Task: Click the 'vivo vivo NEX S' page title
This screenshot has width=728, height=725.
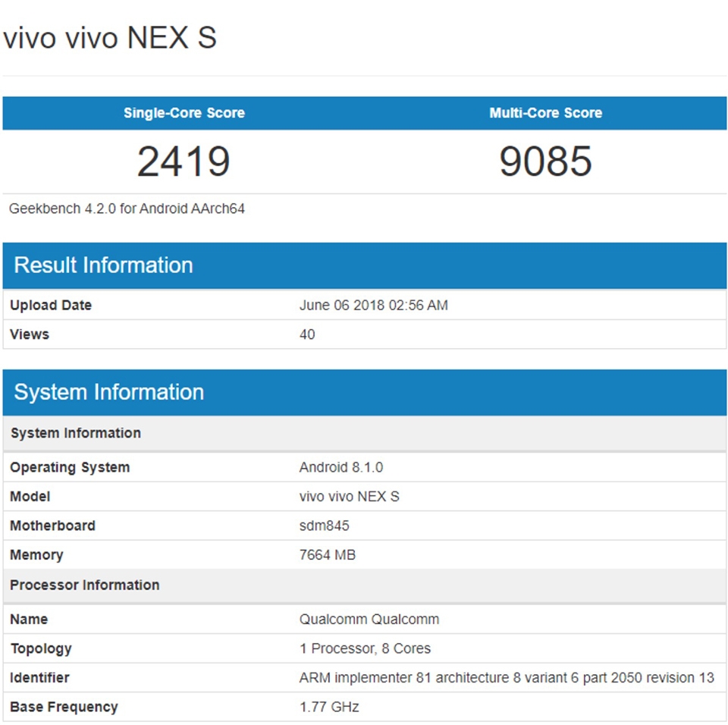Action: pos(110,38)
